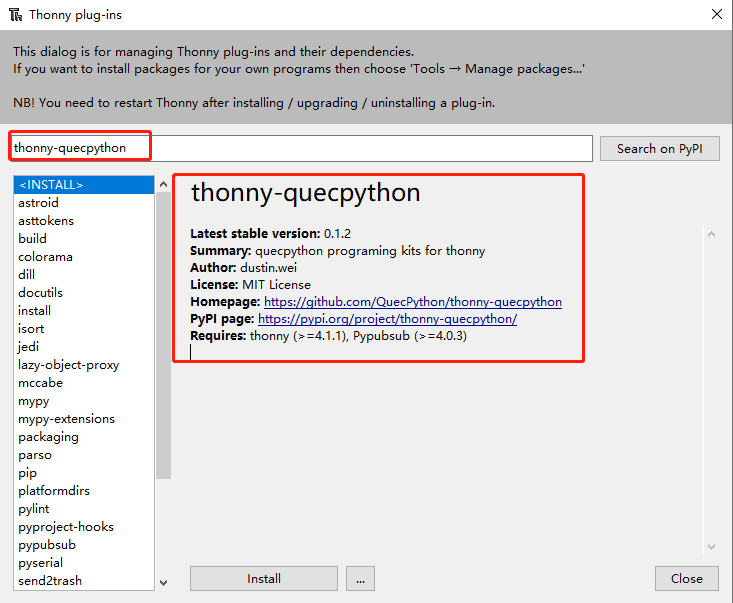Click info panel scroll up arrow
The image size is (733, 603).
[x=711, y=234]
